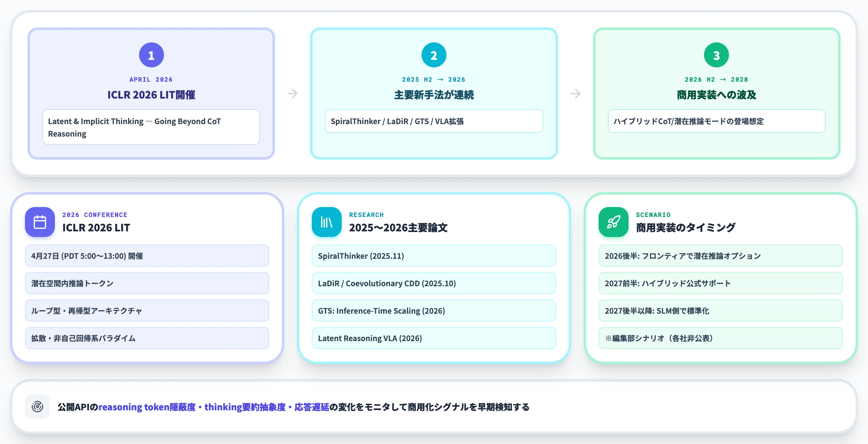Click the radar target icon in the bottom banner

coord(37,407)
